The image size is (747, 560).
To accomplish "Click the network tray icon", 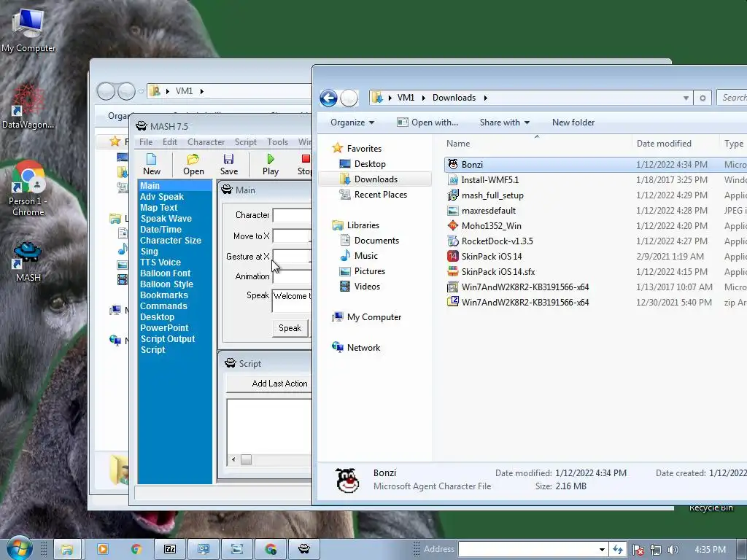I will 656,550.
